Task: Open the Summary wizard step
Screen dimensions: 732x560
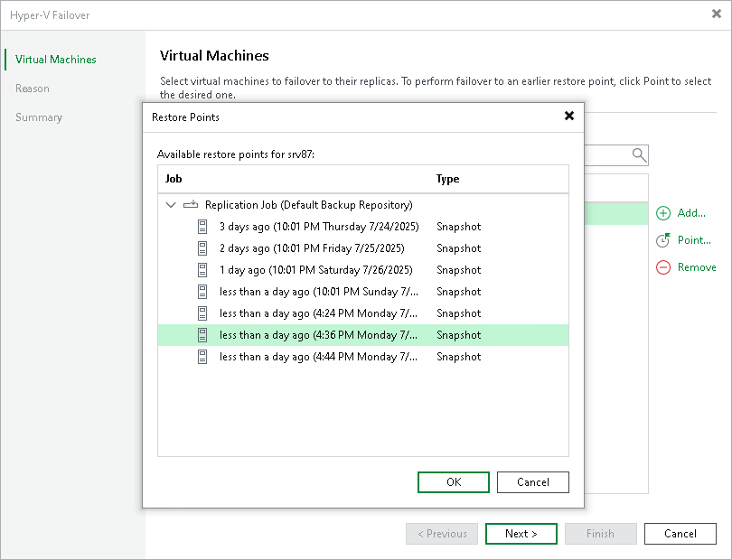Action: (39, 117)
